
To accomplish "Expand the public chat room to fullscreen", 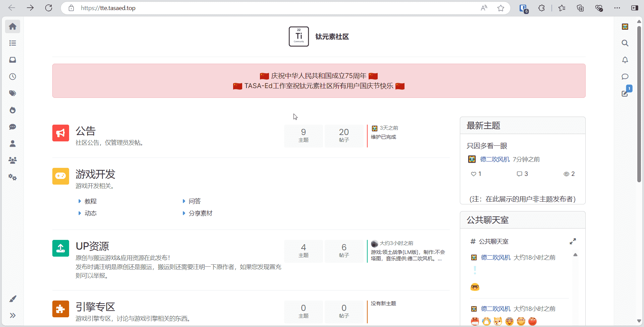I will pyautogui.click(x=573, y=241).
